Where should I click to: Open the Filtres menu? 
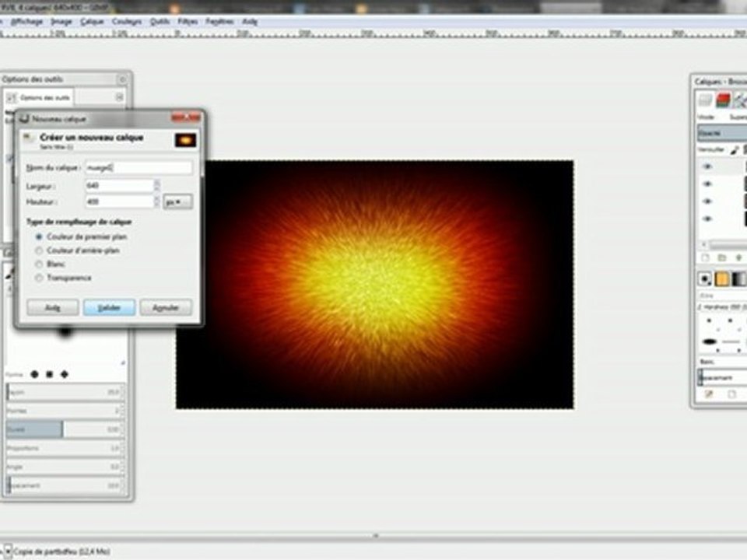click(x=188, y=22)
